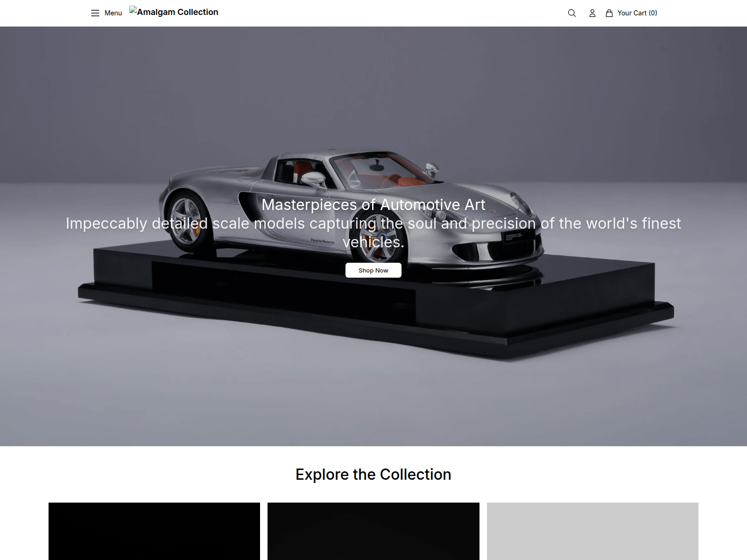Screen dimensions: 747x560
Task: Open middle dark collection thumbnail
Action: 373,531
